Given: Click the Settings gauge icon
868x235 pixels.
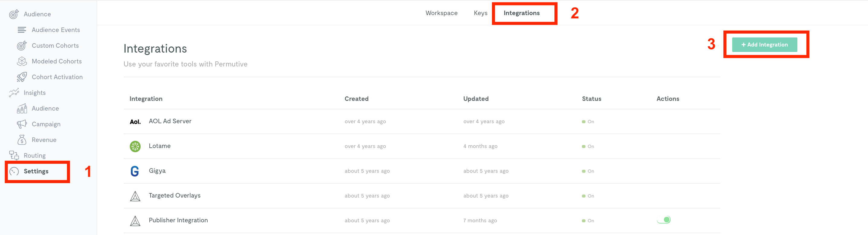Looking at the screenshot, I should point(14,171).
